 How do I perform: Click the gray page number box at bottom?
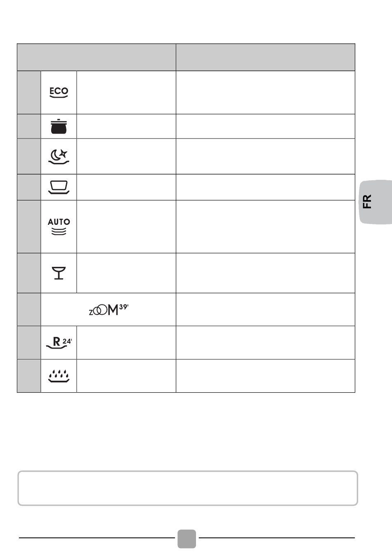point(187,539)
